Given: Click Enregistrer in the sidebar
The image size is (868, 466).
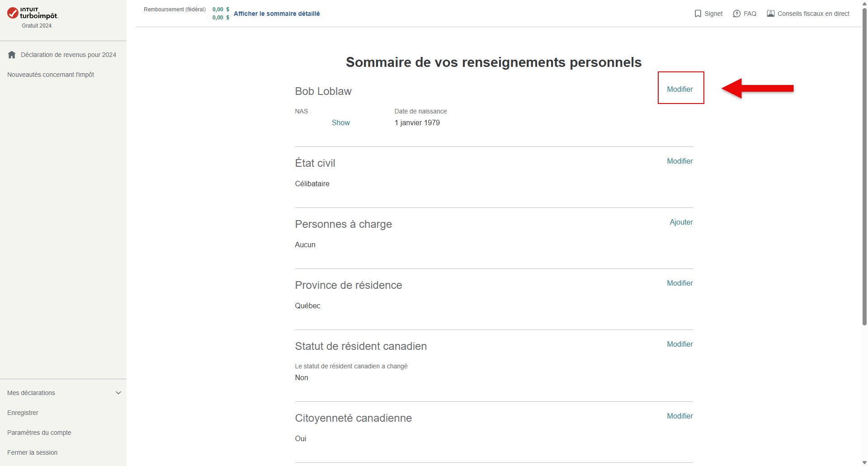Looking at the screenshot, I should click(23, 413).
